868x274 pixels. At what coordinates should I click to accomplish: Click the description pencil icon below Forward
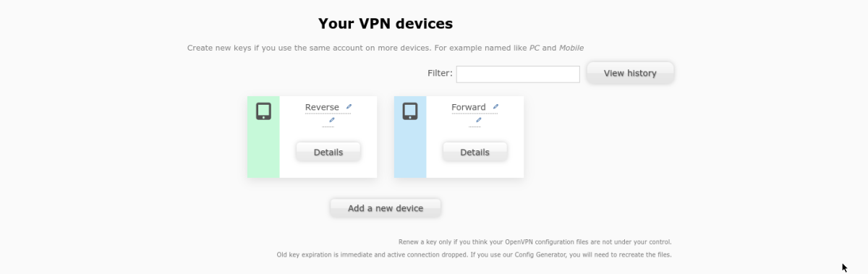[478, 120]
